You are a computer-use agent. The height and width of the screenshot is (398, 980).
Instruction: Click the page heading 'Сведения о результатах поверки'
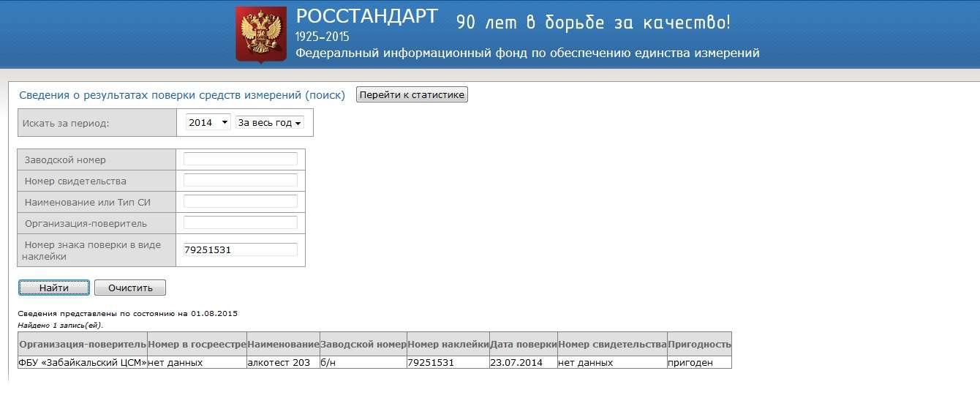[181, 95]
